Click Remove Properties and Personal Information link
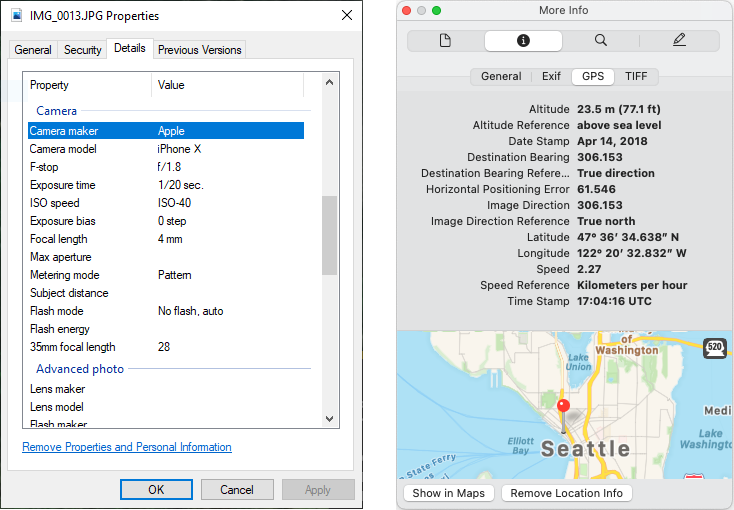The height and width of the screenshot is (510, 734). point(127,447)
